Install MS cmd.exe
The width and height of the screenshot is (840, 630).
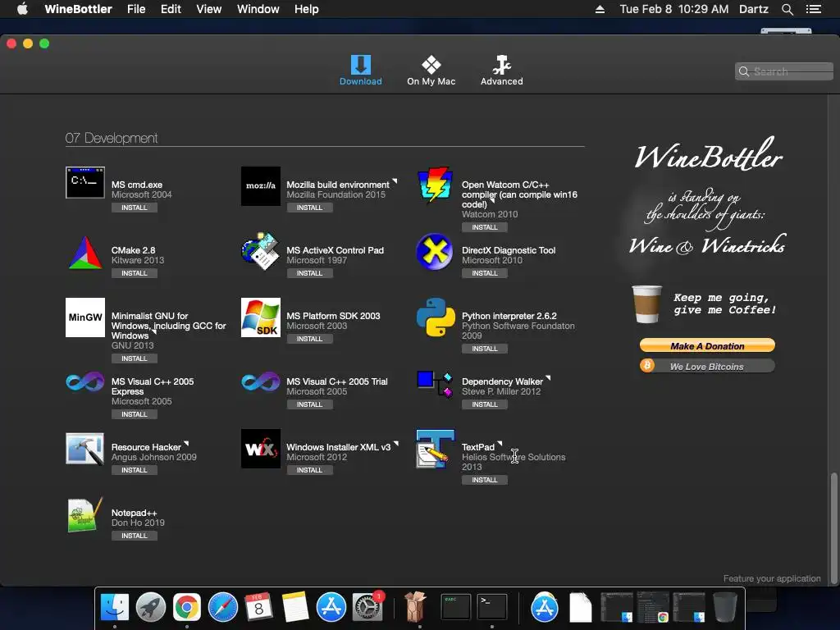[x=135, y=208]
